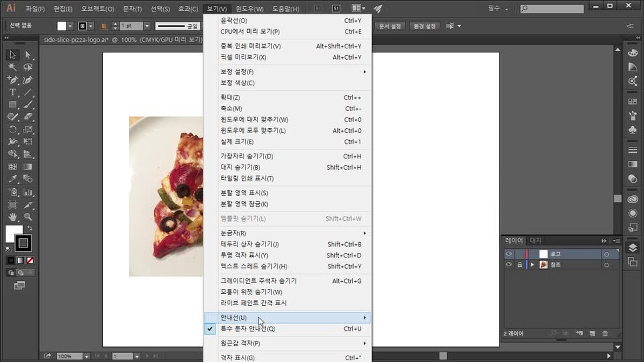
Task: Open the zoom level dropdown at bottom
Action: (x=87, y=356)
